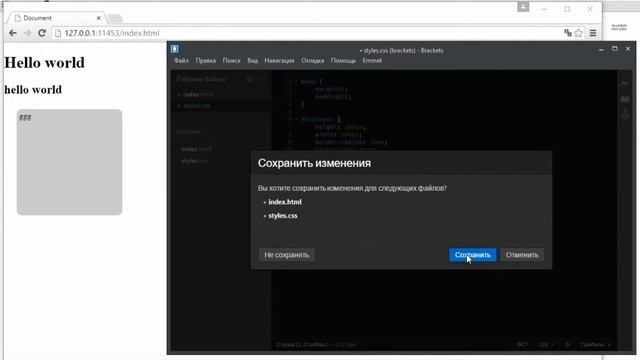Open the Отладка menu
The image size is (640, 360).
[x=313, y=60]
